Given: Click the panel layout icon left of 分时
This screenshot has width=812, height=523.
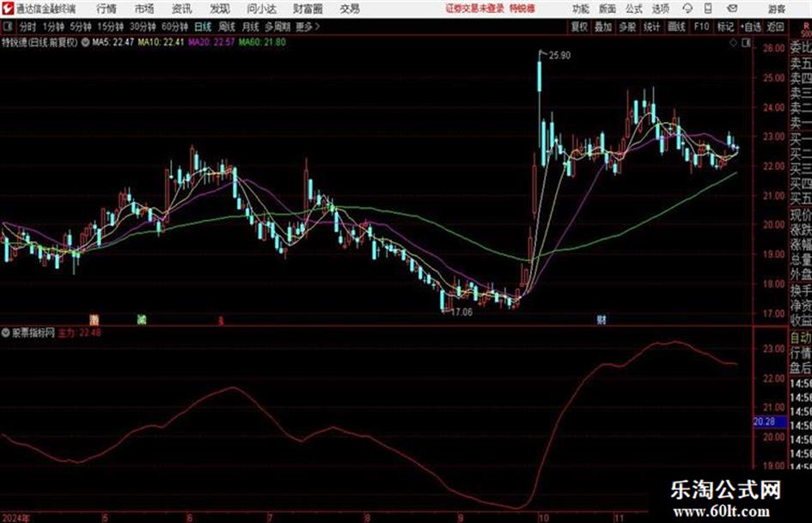Looking at the screenshot, I should tap(7, 27).
